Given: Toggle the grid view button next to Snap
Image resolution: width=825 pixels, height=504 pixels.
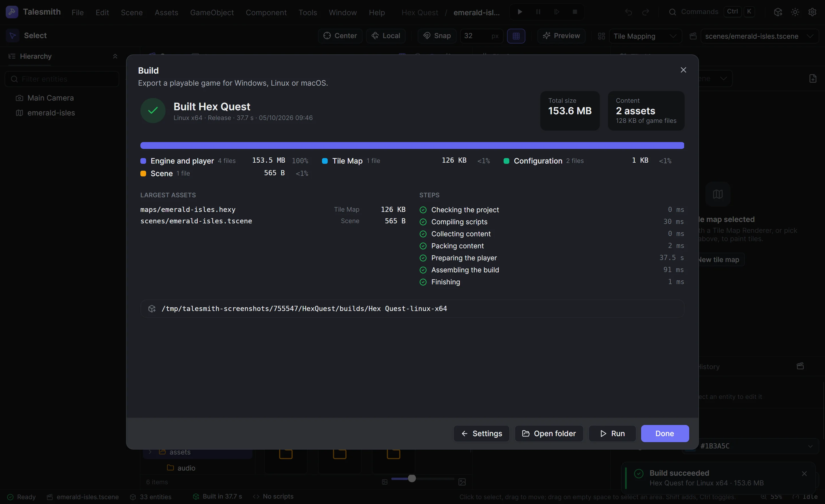Looking at the screenshot, I should click(516, 36).
